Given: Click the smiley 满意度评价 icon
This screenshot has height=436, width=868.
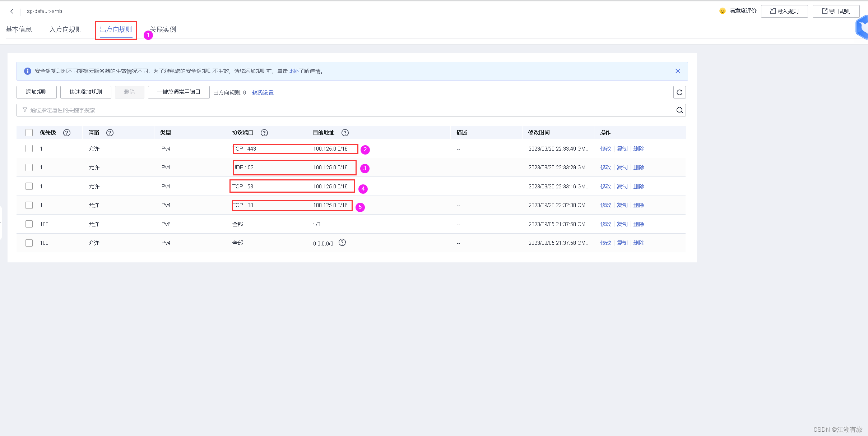Looking at the screenshot, I should pos(722,11).
